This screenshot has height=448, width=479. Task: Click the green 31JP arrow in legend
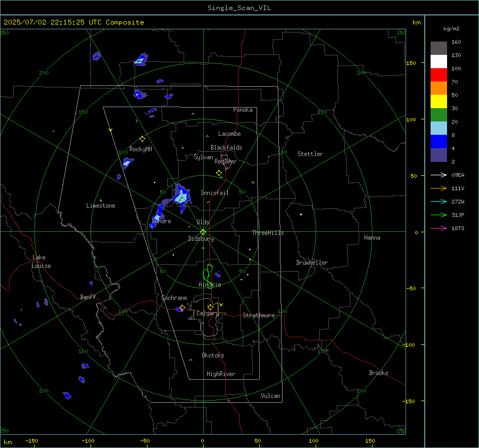[439, 215]
